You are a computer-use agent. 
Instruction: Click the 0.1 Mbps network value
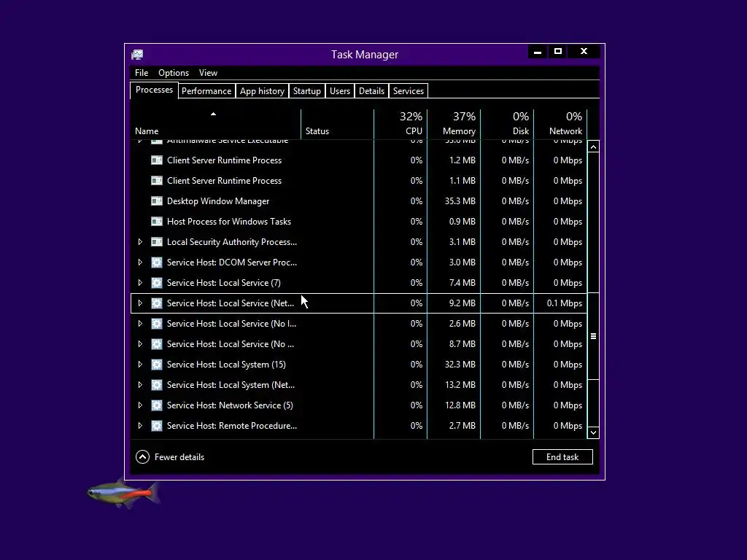click(x=565, y=303)
